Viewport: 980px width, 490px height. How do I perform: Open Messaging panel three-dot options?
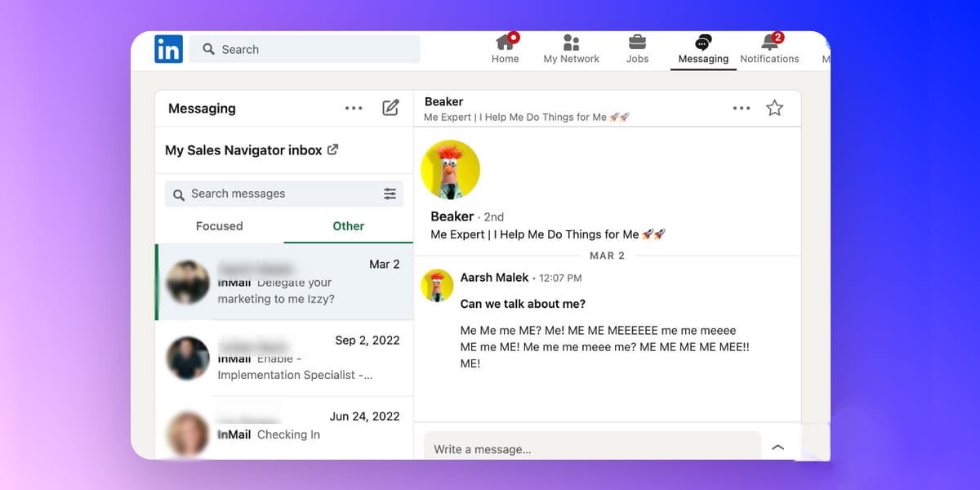coord(354,108)
